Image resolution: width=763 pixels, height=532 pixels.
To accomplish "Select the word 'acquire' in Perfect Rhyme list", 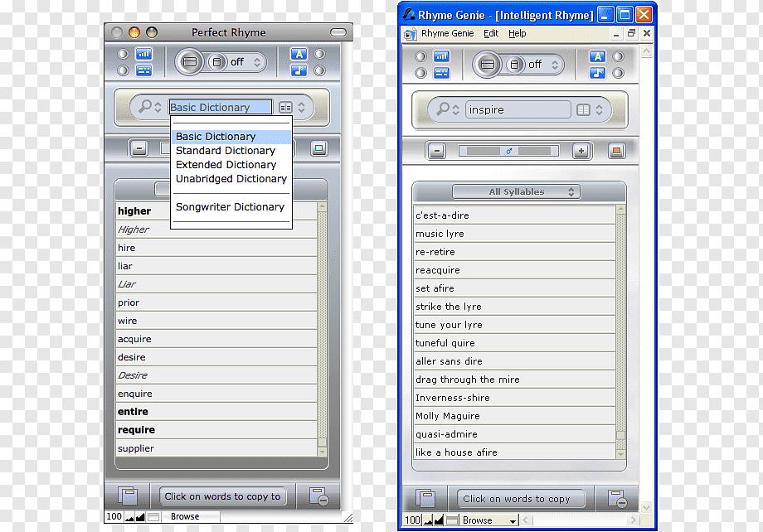I will click(x=216, y=339).
